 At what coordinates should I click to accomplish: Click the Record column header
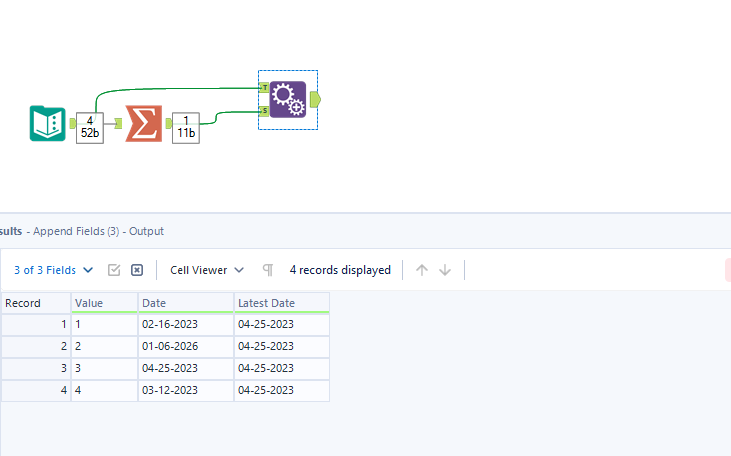(36, 303)
